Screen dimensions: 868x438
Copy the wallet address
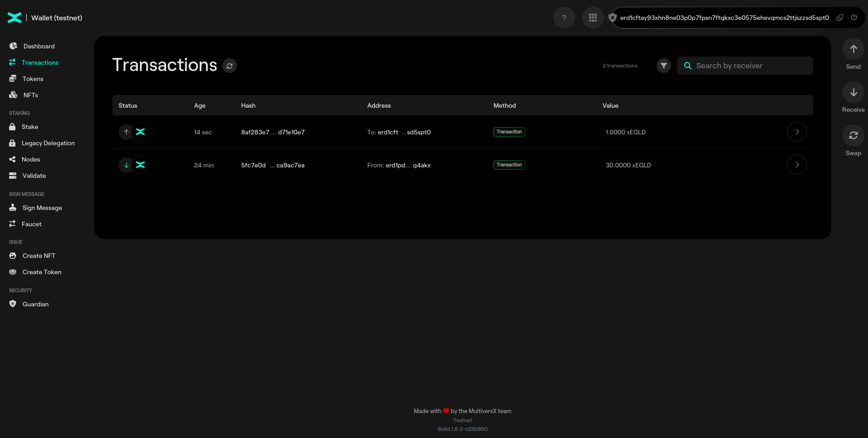coord(840,18)
